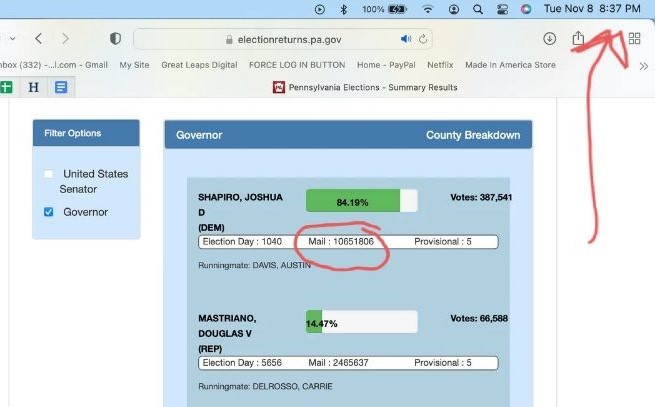
Task: Open Control Center menu bar icon
Action: [502, 9]
